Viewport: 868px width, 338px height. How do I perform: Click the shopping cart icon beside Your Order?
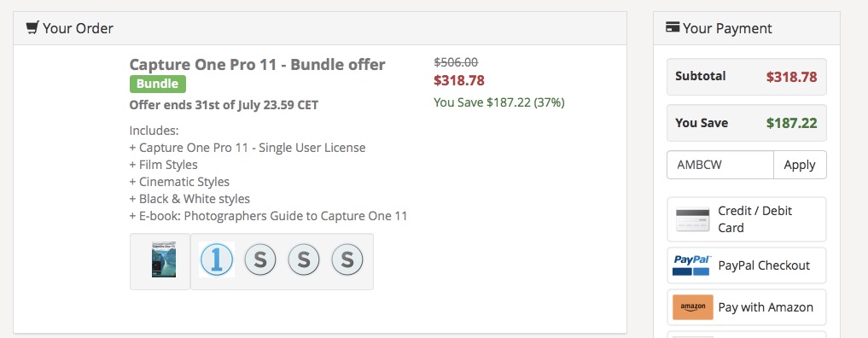(32, 27)
